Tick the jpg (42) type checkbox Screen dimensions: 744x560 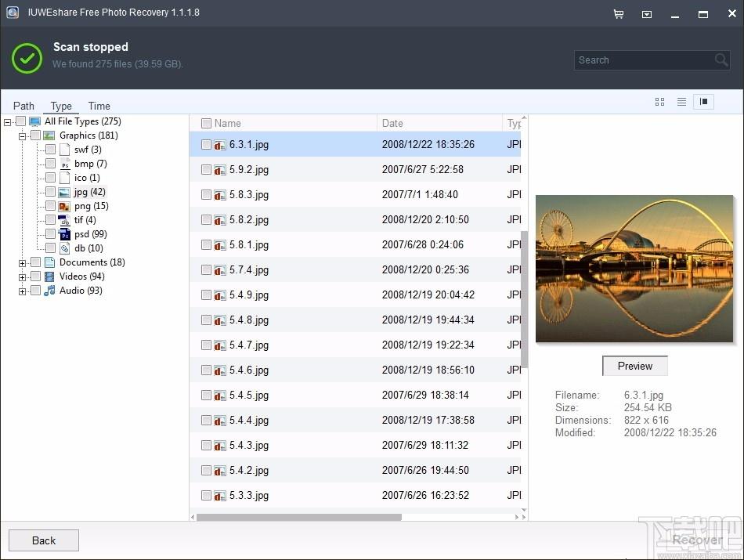tap(50, 191)
